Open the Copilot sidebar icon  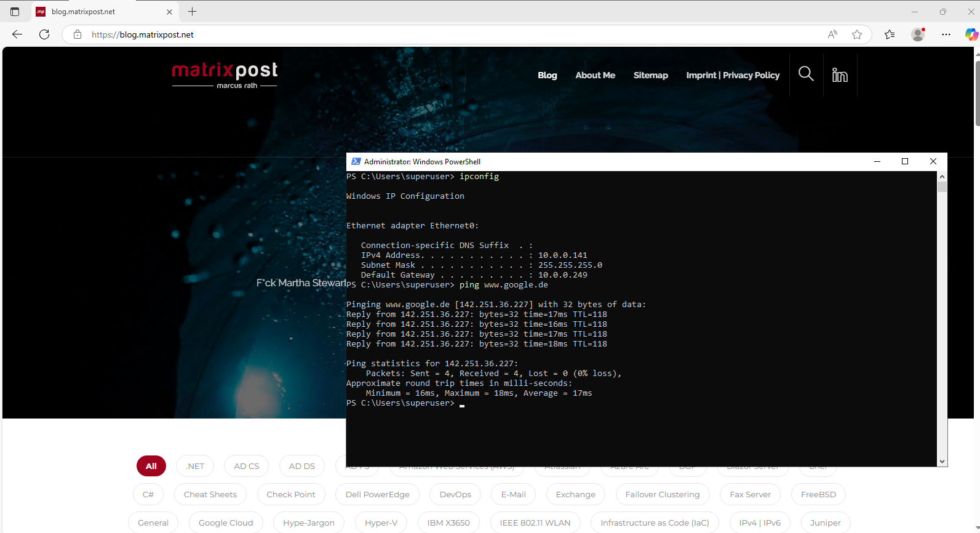(x=971, y=34)
